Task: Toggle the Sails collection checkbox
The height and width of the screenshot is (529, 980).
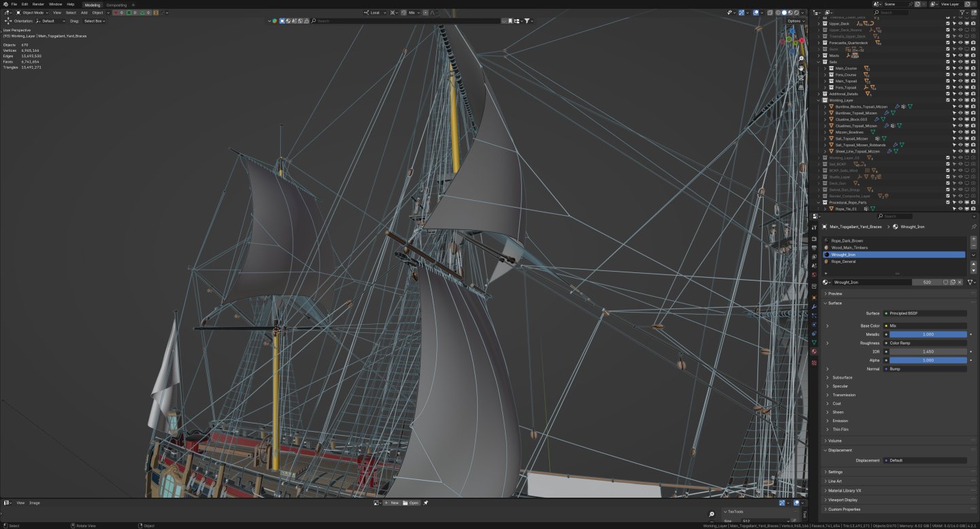Action: point(947,62)
